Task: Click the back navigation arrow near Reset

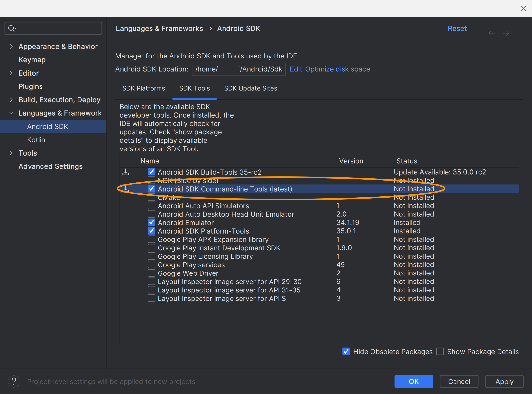Action: click(x=491, y=33)
